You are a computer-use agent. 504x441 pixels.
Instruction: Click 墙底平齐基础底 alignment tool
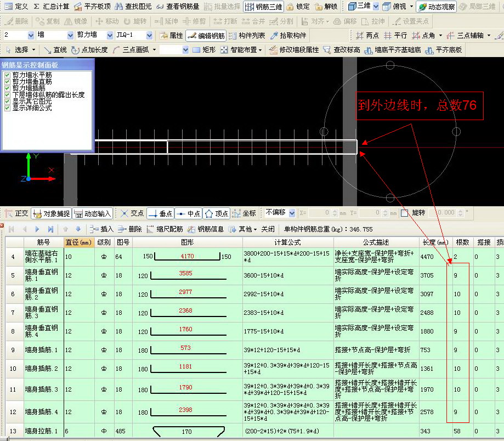coord(393,50)
